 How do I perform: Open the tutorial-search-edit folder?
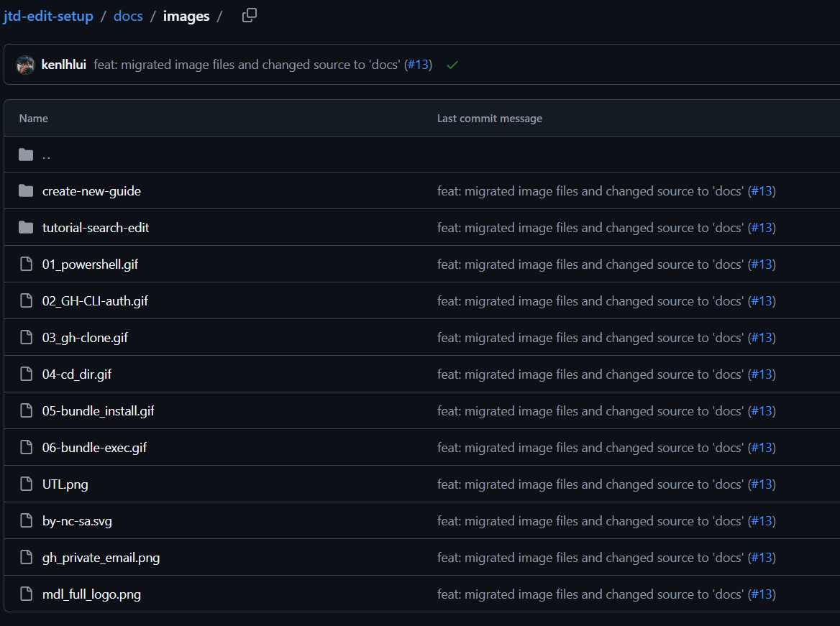(96, 228)
